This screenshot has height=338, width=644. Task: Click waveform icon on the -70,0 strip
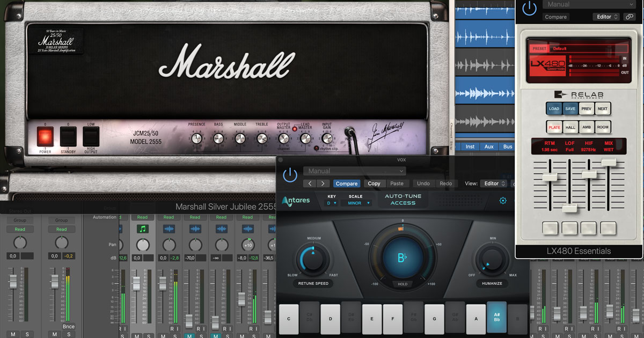click(x=195, y=229)
